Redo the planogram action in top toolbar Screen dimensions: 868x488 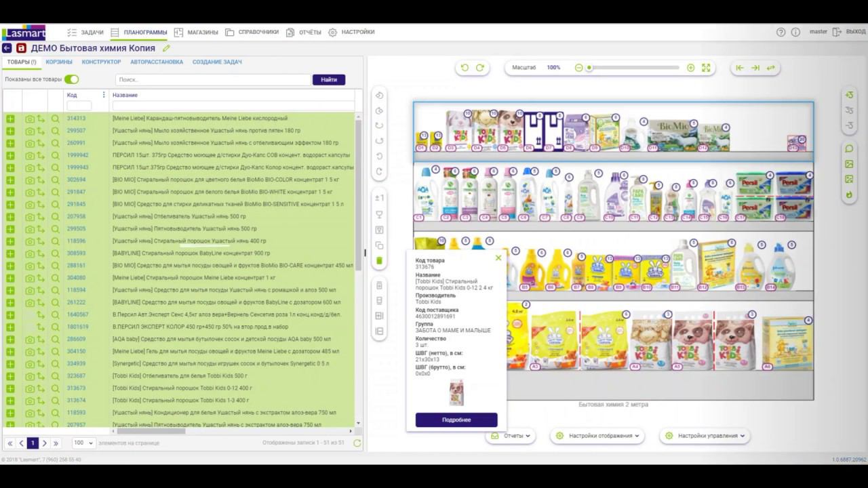tap(480, 68)
